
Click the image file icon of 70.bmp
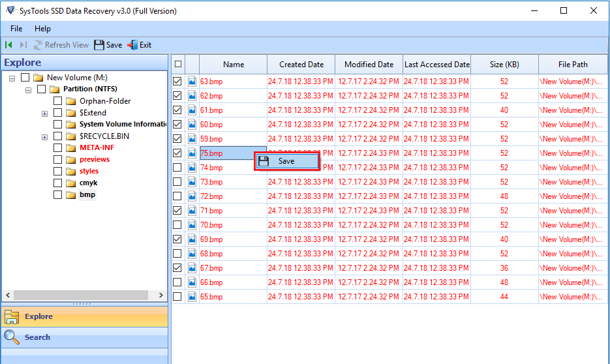click(192, 225)
